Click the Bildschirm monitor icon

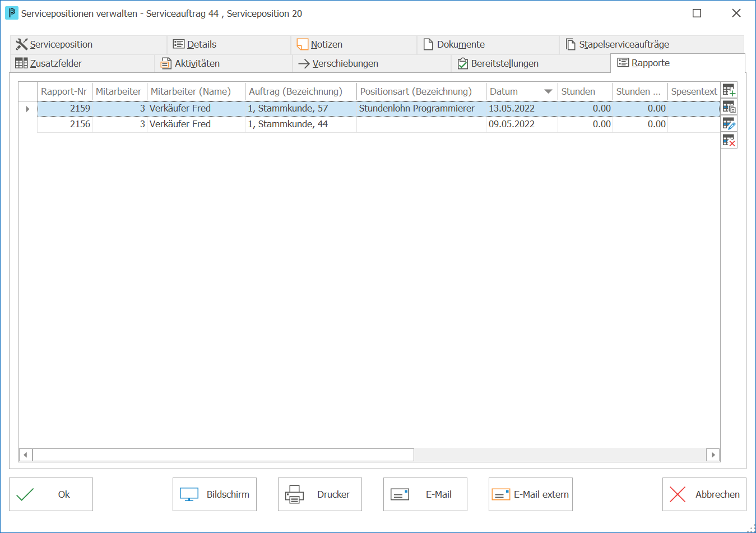click(189, 494)
